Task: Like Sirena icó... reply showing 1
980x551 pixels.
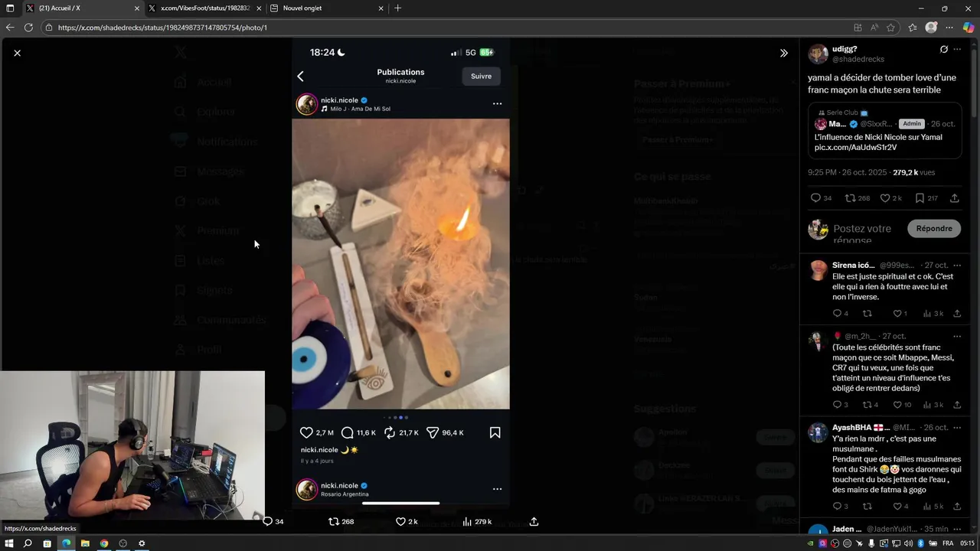Action: 900,313
